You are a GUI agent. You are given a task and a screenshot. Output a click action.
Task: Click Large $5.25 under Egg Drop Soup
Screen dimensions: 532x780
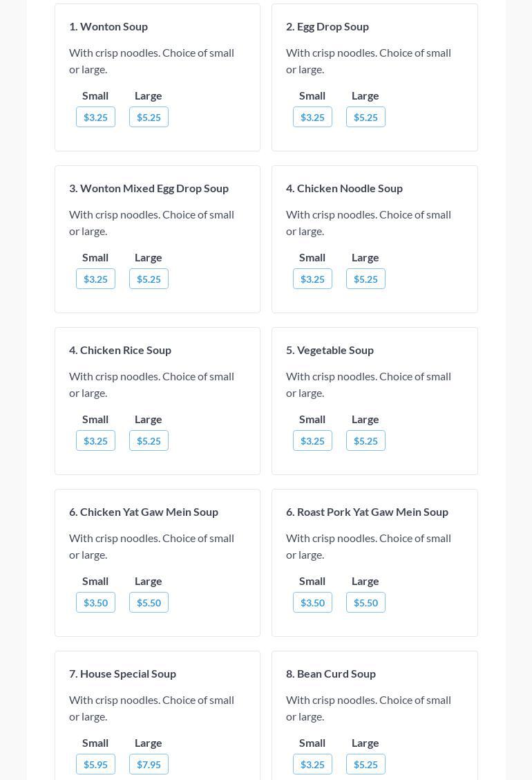[x=365, y=117]
